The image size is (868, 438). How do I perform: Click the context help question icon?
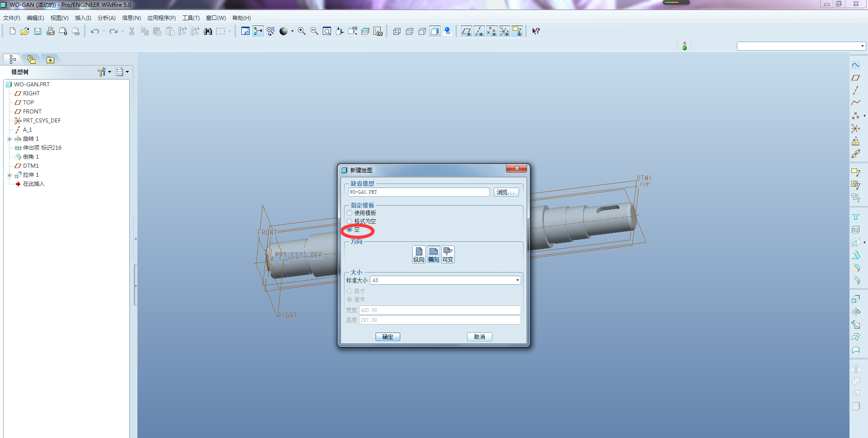tap(536, 31)
